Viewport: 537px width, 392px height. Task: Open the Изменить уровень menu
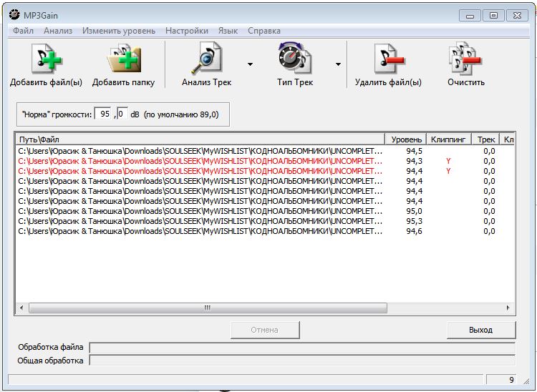[118, 31]
